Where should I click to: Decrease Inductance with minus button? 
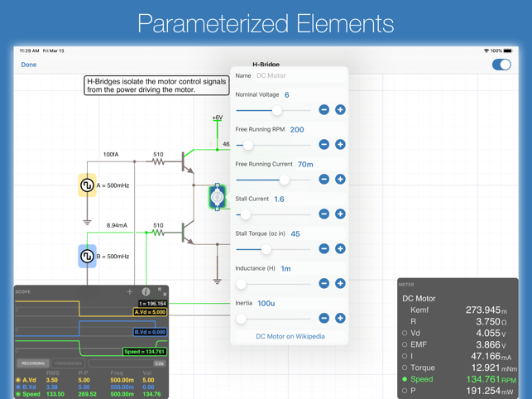point(324,283)
